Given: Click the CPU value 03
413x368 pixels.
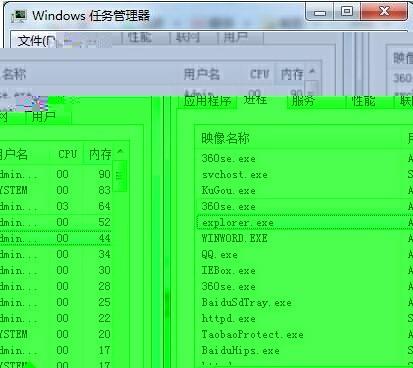Looking at the screenshot, I should pyautogui.click(x=62, y=206).
